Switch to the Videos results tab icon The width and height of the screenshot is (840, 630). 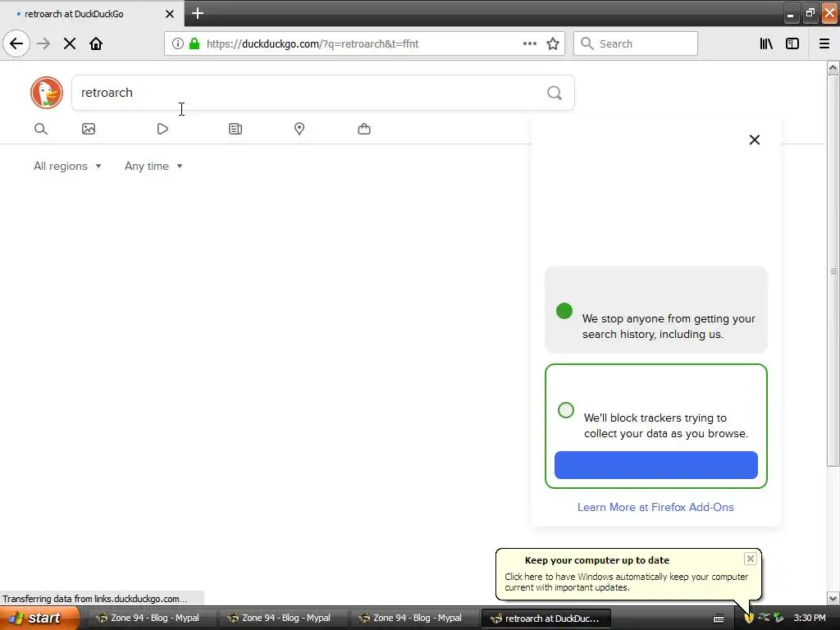tap(162, 129)
